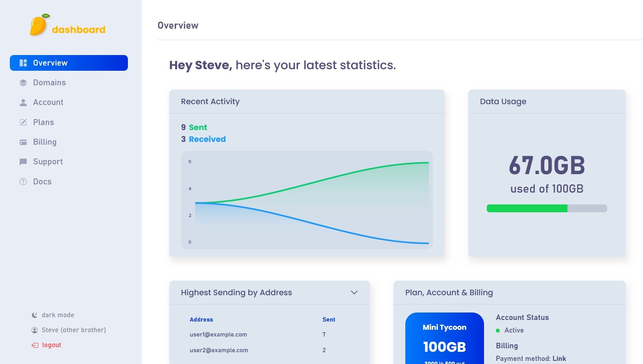Select the Mini Tycoon 100GB plan card

(x=445, y=338)
